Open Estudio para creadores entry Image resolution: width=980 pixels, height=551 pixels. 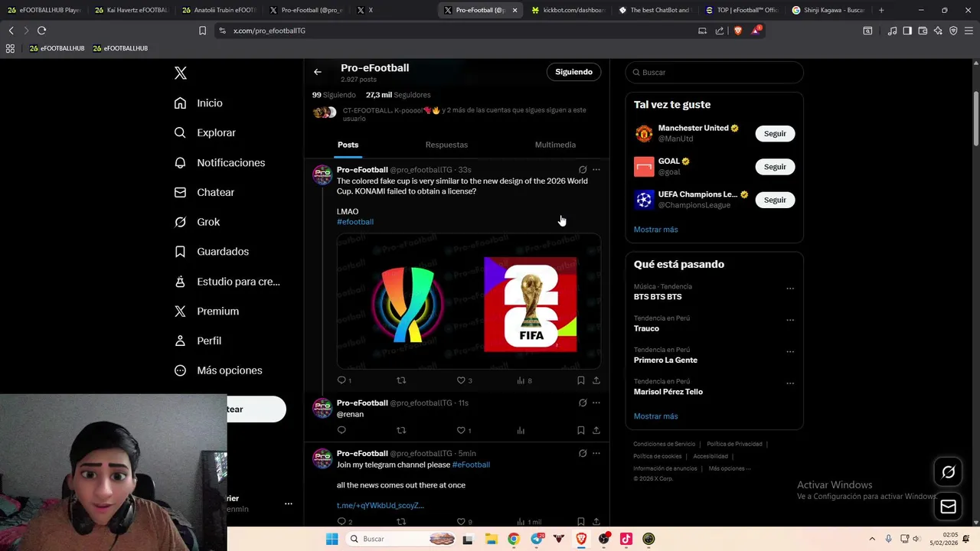(x=227, y=282)
